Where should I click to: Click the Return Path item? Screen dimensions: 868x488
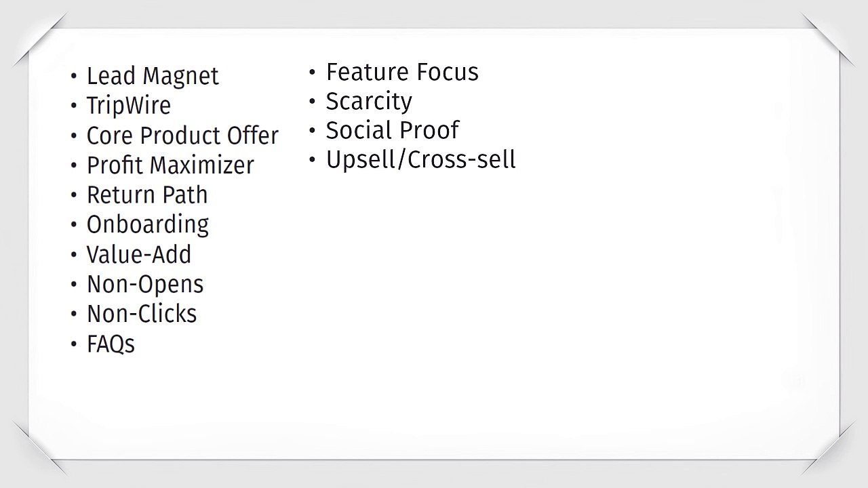[147, 195]
